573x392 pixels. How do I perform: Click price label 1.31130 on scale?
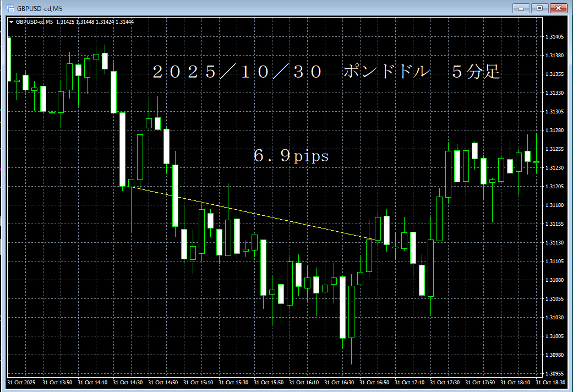[554, 242]
